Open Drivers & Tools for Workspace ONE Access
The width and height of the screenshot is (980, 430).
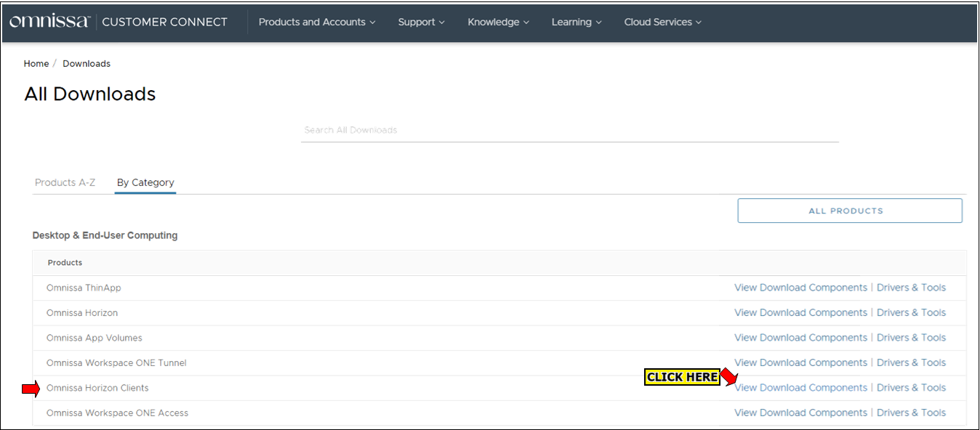click(911, 413)
